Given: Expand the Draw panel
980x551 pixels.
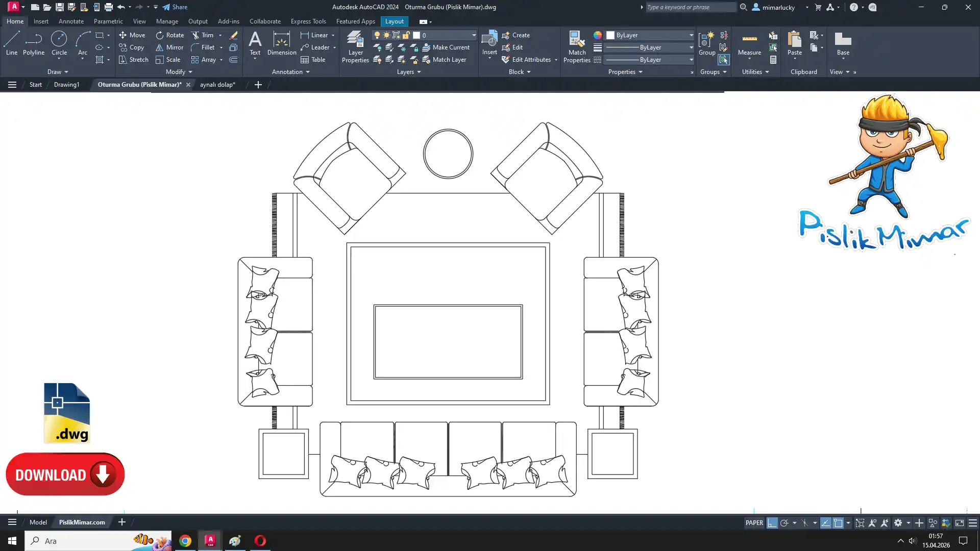Looking at the screenshot, I should point(57,72).
